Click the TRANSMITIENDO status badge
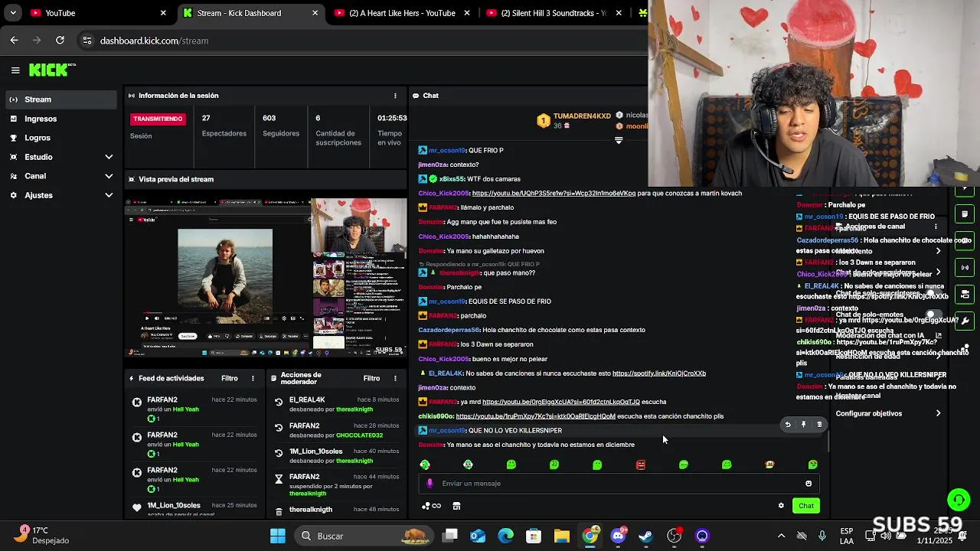 (158, 119)
